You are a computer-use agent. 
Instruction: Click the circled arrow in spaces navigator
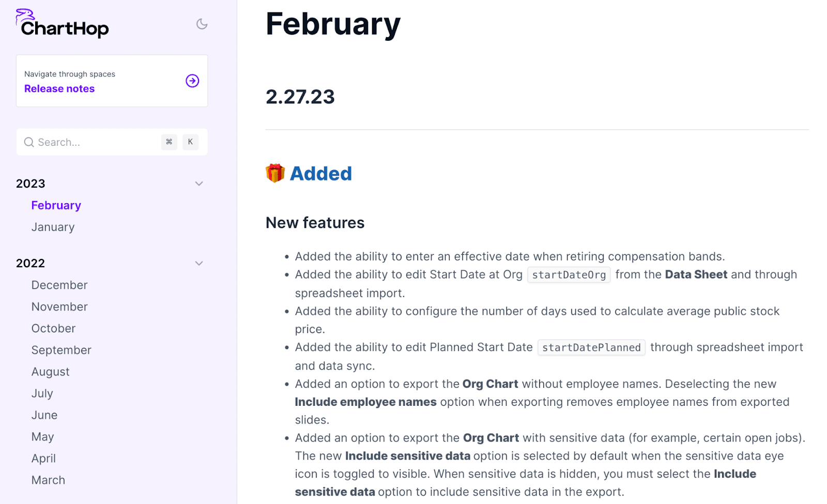tap(192, 81)
